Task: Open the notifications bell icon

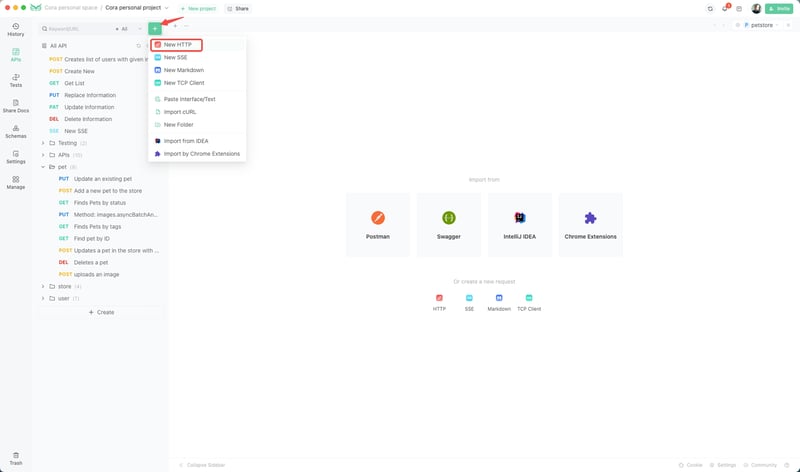Action: 725,8
